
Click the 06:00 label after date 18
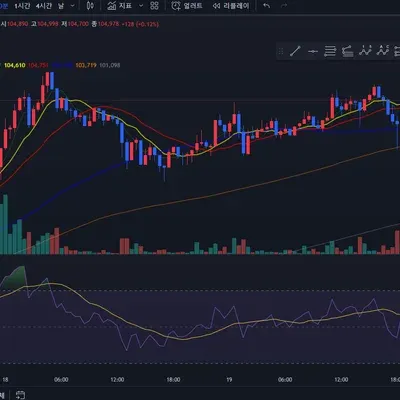coord(61,380)
